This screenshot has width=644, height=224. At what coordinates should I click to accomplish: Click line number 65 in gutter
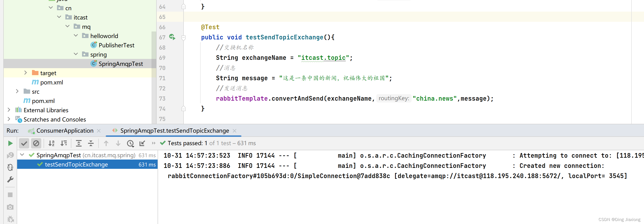(162, 17)
